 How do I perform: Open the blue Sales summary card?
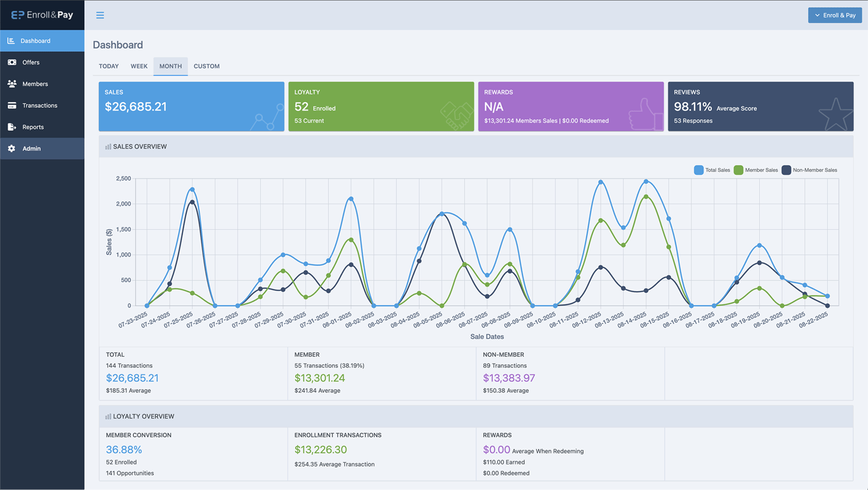(191, 107)
